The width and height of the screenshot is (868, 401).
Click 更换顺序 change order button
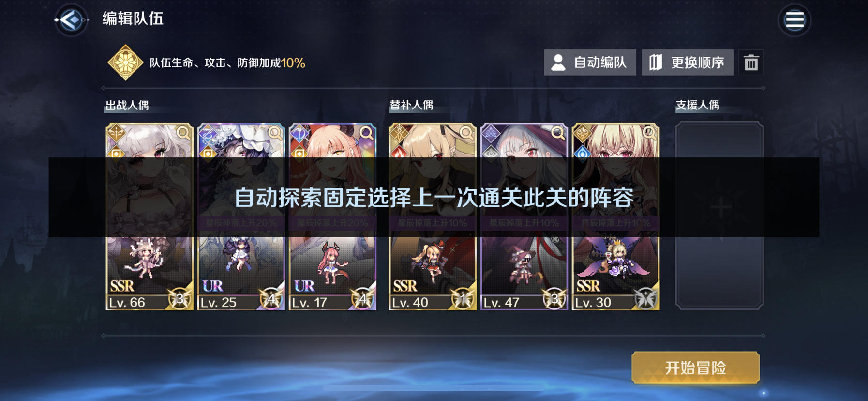point(688,62)
